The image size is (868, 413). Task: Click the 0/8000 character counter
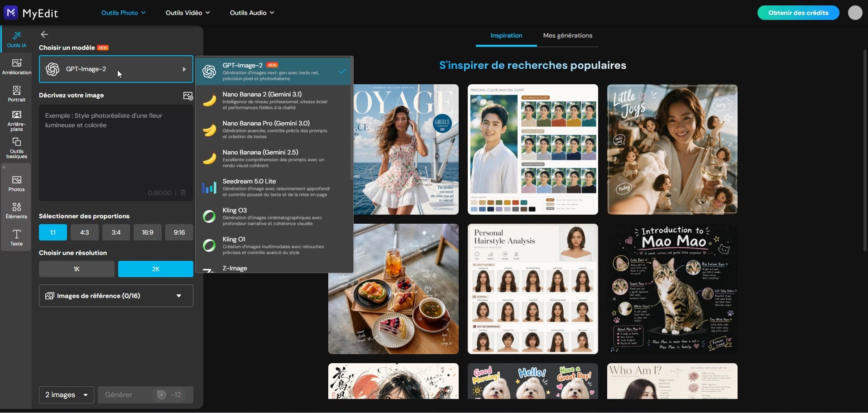click(x=160, y=193)
